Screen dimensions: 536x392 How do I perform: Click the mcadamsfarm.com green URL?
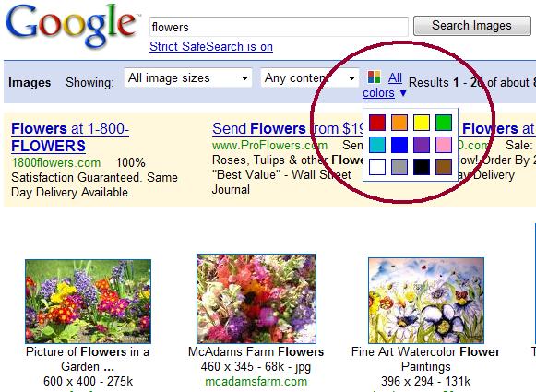256,382
